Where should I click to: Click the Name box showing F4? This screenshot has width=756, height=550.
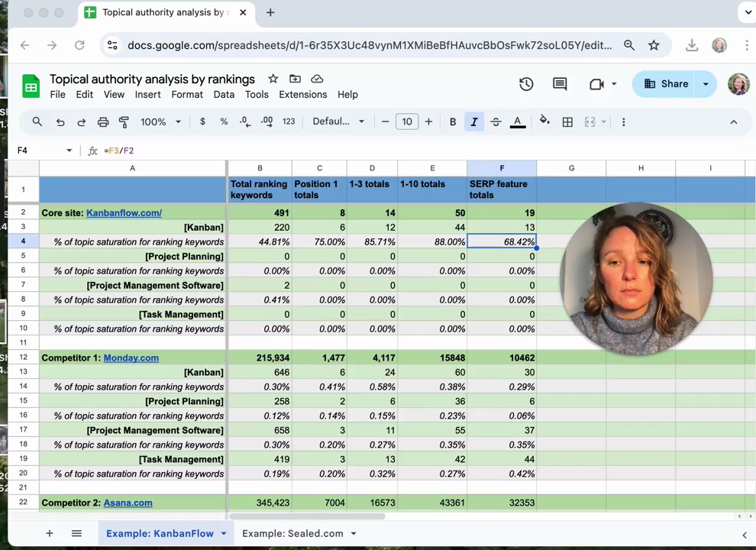coord(22,150)
